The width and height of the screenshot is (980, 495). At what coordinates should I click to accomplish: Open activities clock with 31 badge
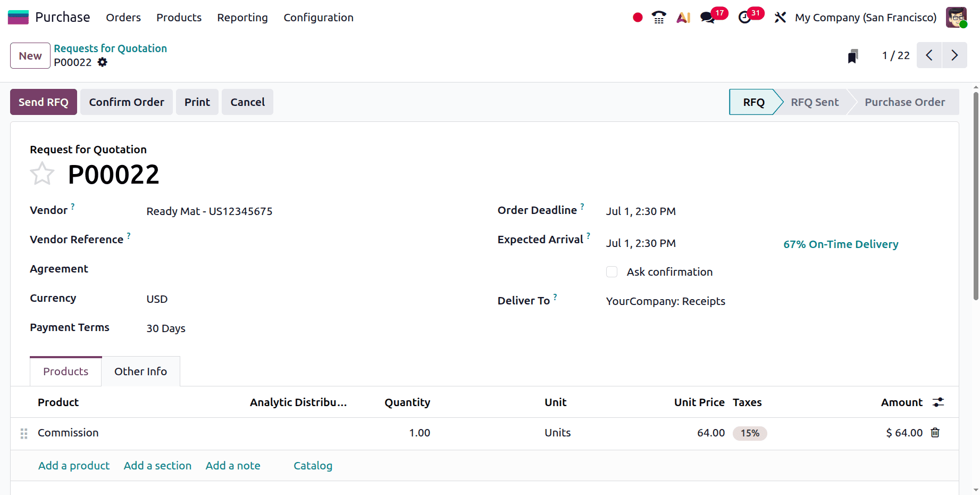pyautogui.click(x=750, y=16)
